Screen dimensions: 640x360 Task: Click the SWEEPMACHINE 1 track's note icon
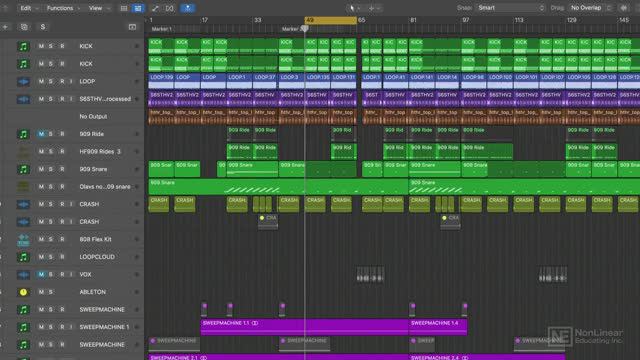tap(23, 327)
